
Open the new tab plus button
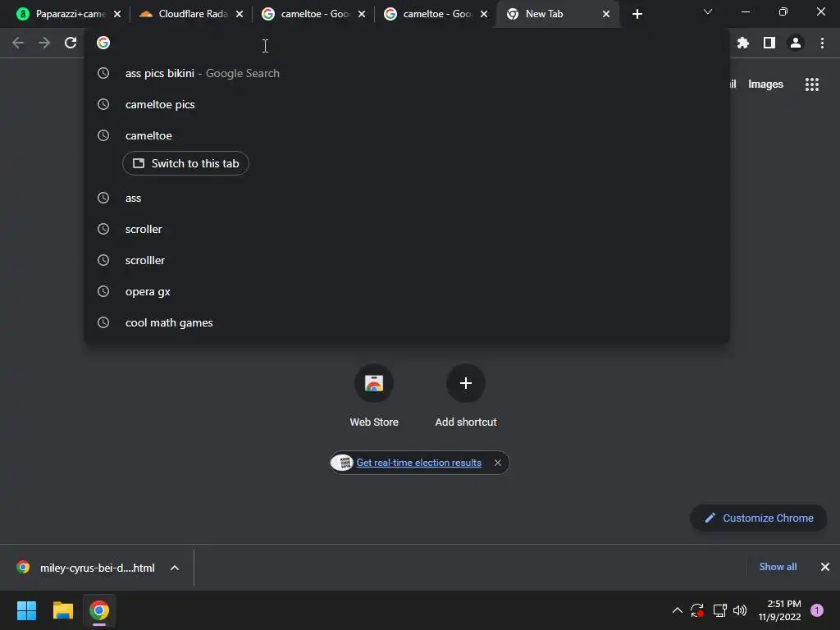(x=637, y=14)
